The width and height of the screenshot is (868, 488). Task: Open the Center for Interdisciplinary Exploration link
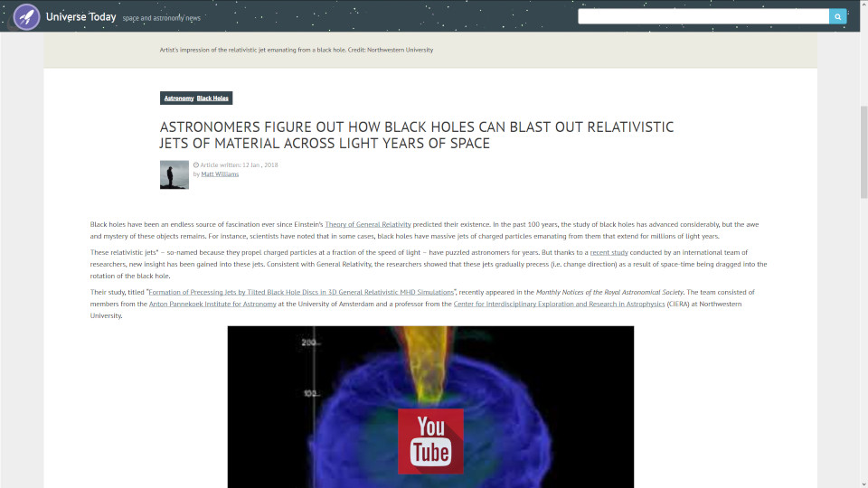559,304
